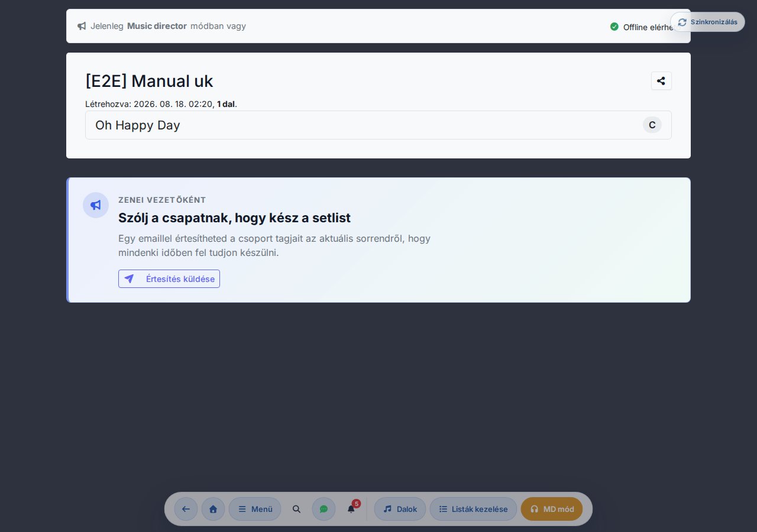Screen dimensions: 757x532
Task: Open the Dalok section
Action: [x=400, y=509]
